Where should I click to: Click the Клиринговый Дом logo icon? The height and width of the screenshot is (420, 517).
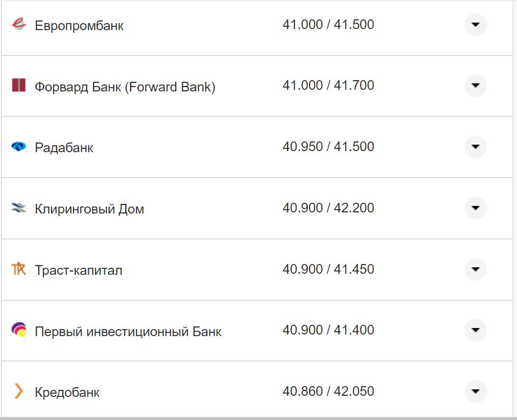pyautogui.click(x=18, y=208)
